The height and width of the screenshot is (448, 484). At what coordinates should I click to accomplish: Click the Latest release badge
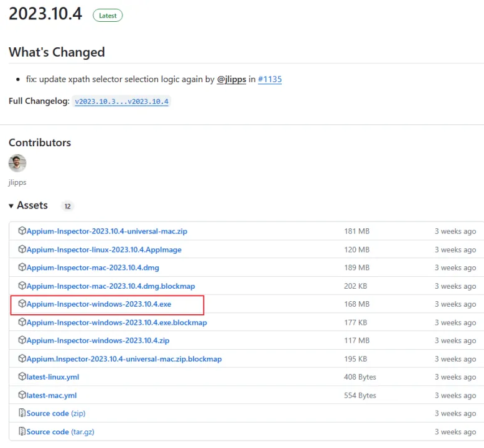coord(108,16)
